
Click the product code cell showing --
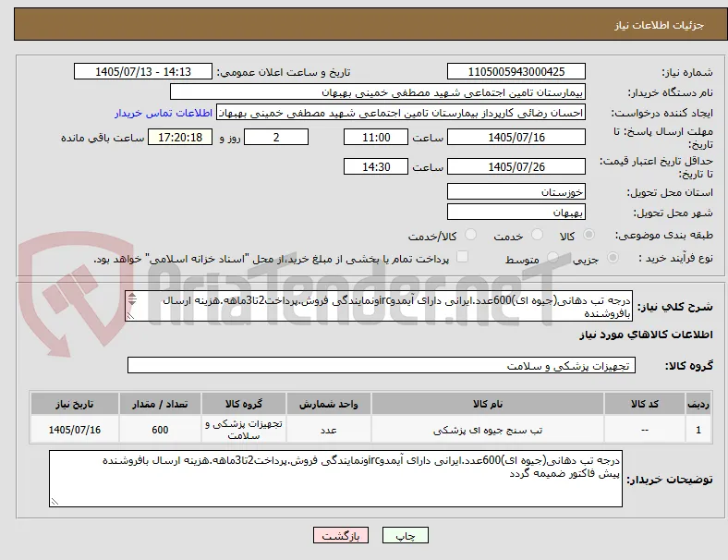(x=645, y=430)
